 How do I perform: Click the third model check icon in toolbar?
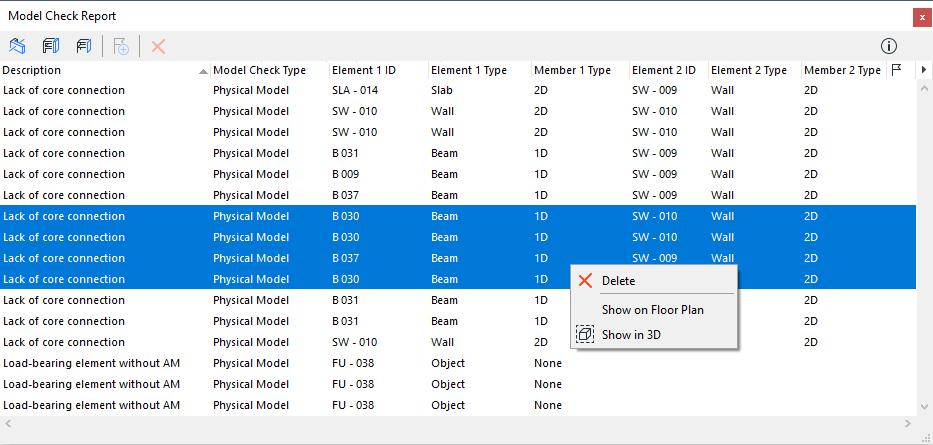pos(84,46)
